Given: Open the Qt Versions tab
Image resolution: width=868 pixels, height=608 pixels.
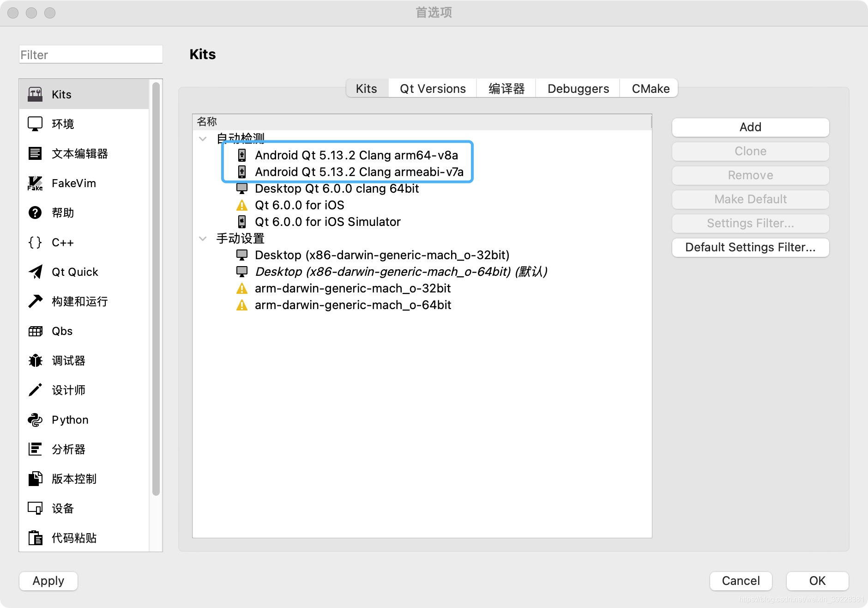Looking at the screenshot, I should (x=433, y=88).
